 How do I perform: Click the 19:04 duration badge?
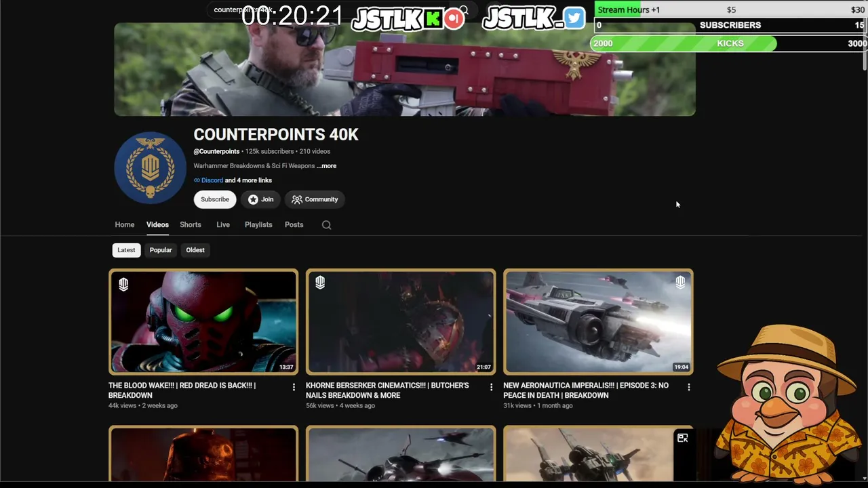[x=681, y=367]
